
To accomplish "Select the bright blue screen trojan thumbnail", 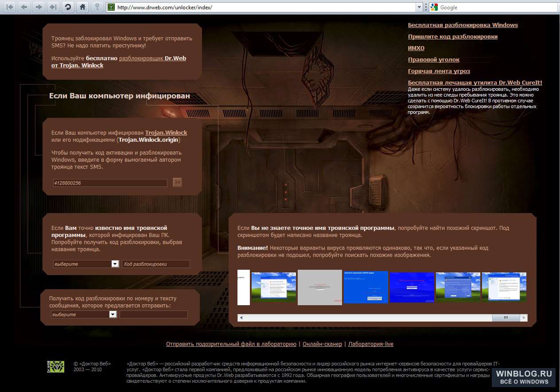I will pos(366,287).
